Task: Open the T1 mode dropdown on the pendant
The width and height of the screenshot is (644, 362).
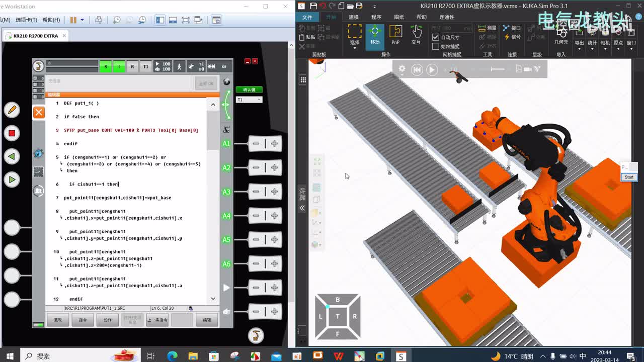Action: (249, 100)
